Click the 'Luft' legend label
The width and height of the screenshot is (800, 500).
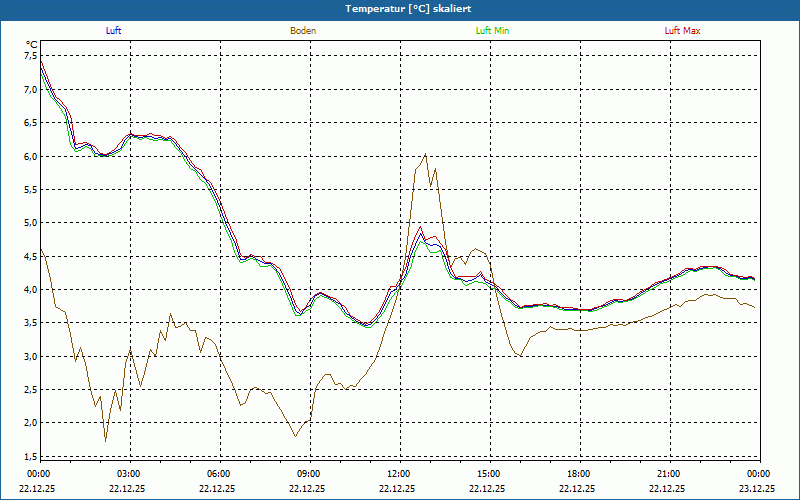[113, 31]
